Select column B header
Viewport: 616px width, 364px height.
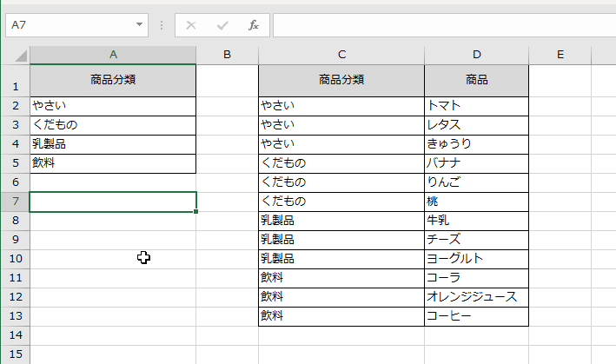[227, 55]
